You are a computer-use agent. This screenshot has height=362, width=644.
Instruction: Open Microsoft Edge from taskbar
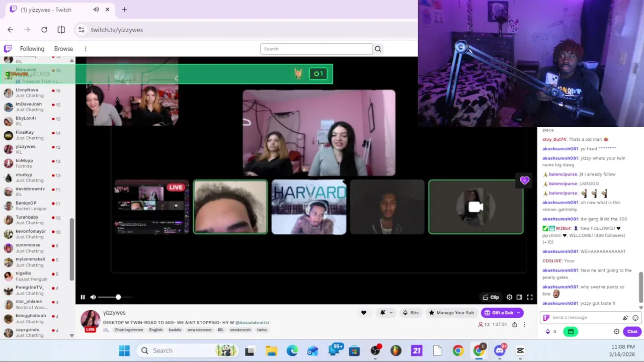292,350
